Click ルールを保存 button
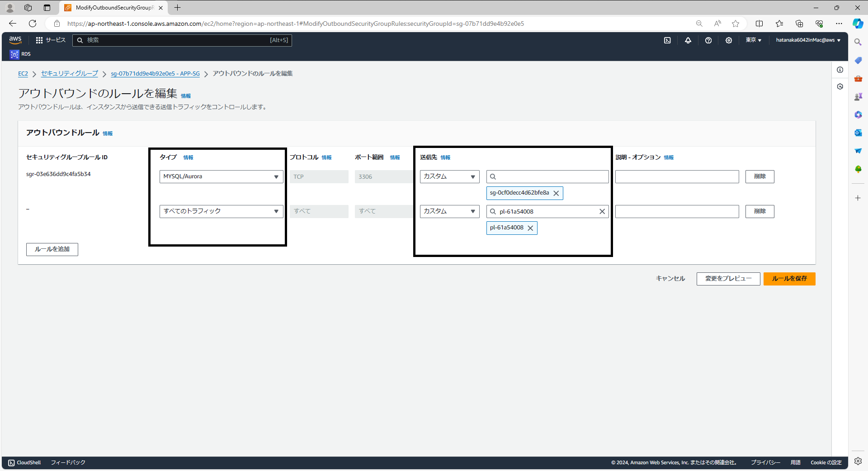 [789, 279]
